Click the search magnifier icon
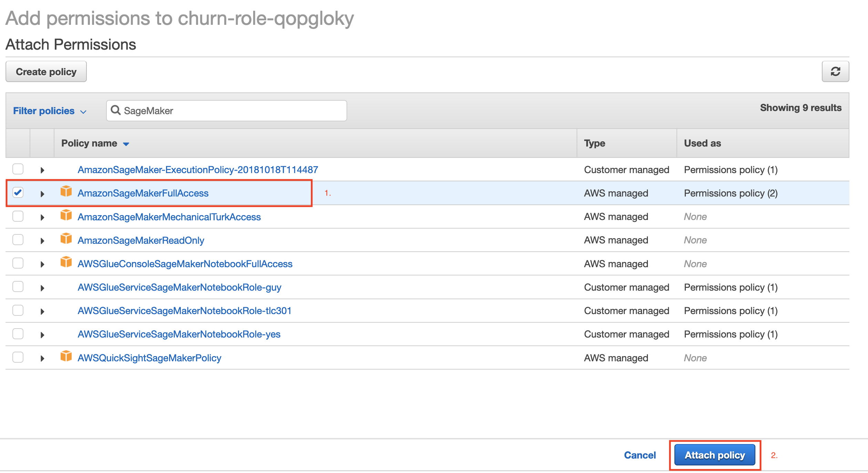The height and width of the screenshot is (473, 868). pyautogui.click(x=115, y=110)
